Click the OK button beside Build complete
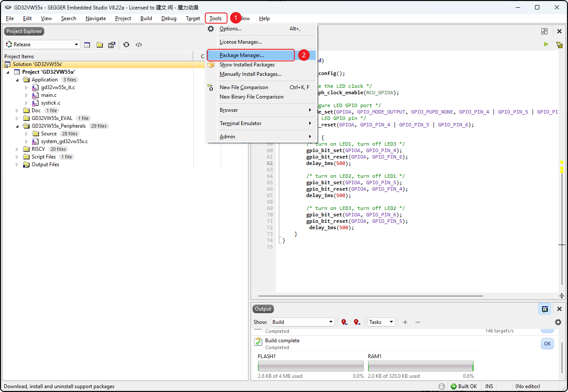This screenshot has width=568, height=392. coord(547,344)
